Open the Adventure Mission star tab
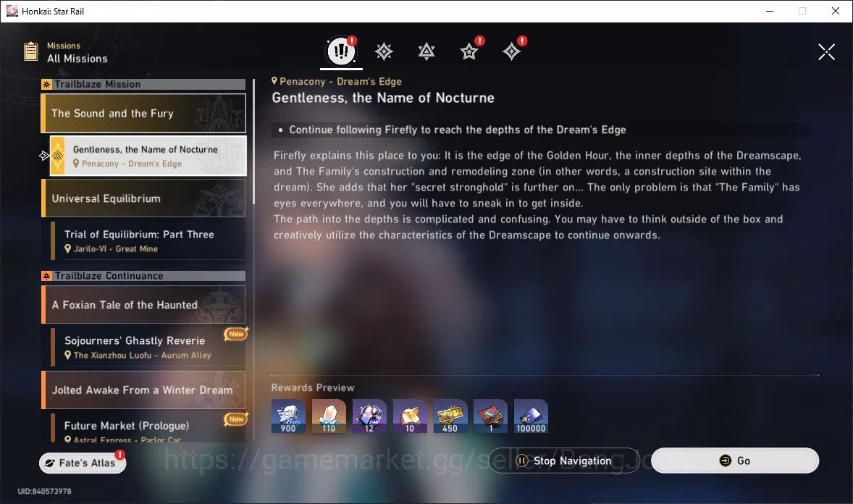 469,51
